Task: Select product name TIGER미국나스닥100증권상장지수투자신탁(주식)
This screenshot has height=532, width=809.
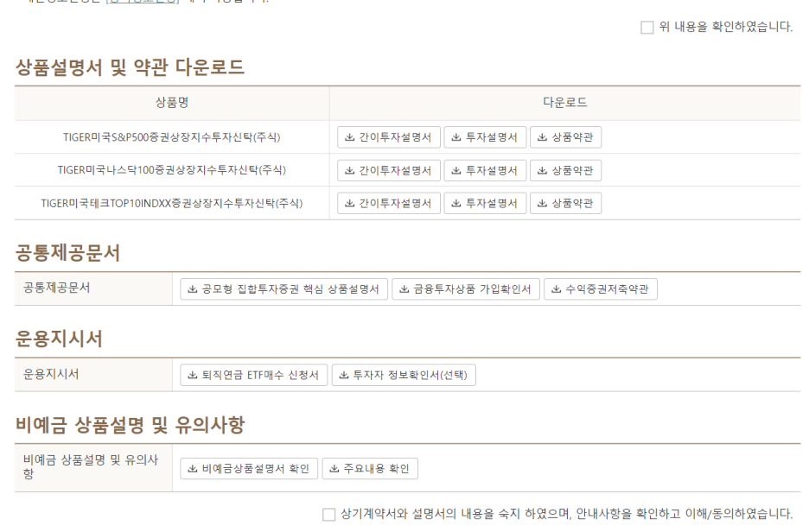Action: (172, 170)
